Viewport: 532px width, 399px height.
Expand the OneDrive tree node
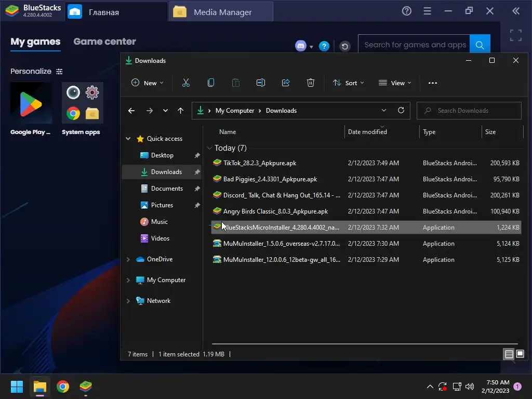click(x=128, y=259)
